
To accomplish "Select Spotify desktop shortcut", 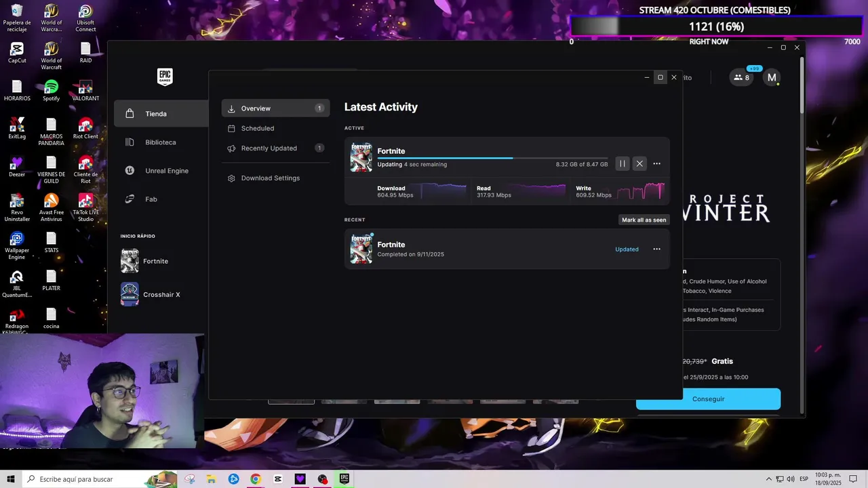I will 51,91.
